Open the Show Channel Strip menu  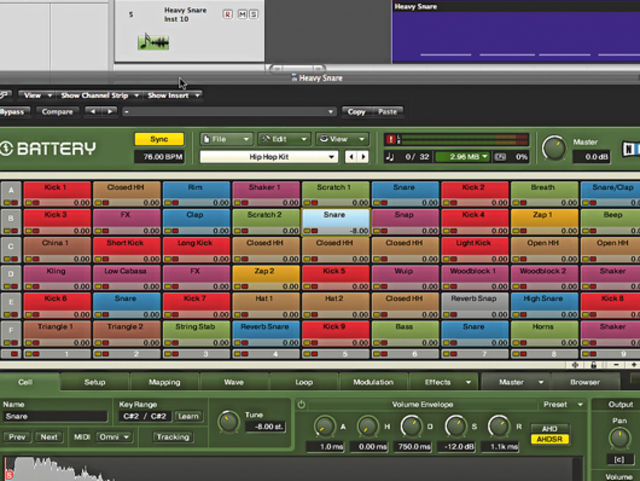click(x=100, y=96)
